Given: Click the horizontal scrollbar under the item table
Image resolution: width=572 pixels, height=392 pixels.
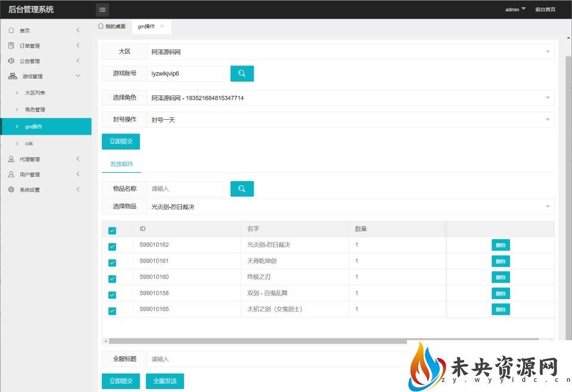Looking at the screenshot, I should click(x=256, y=341).
